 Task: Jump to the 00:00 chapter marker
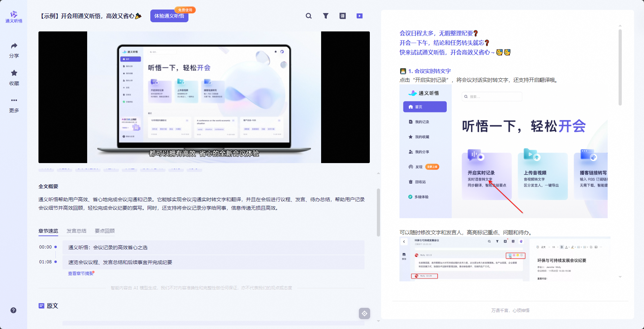tap(46, 247)
